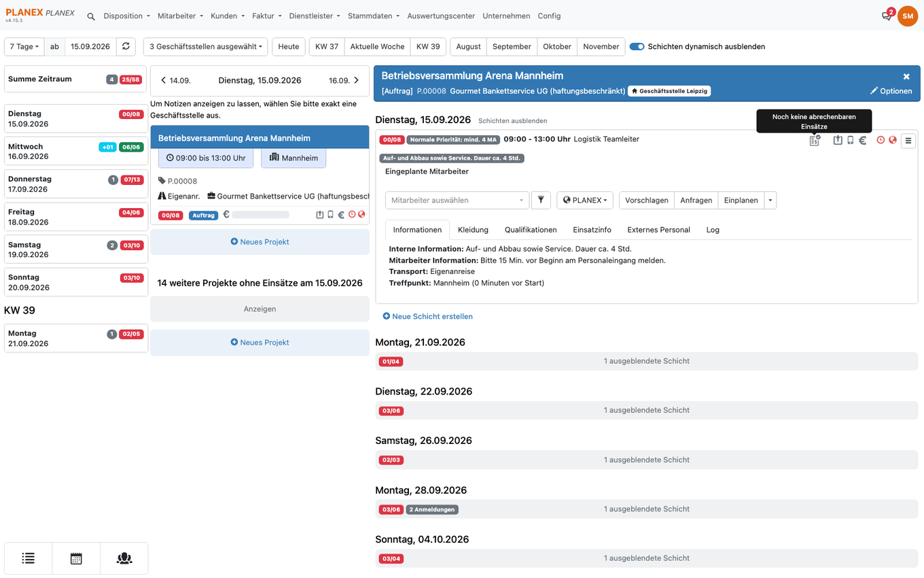Click the red globe icon in shift row

pyautogui.click(x=893, y=140)
